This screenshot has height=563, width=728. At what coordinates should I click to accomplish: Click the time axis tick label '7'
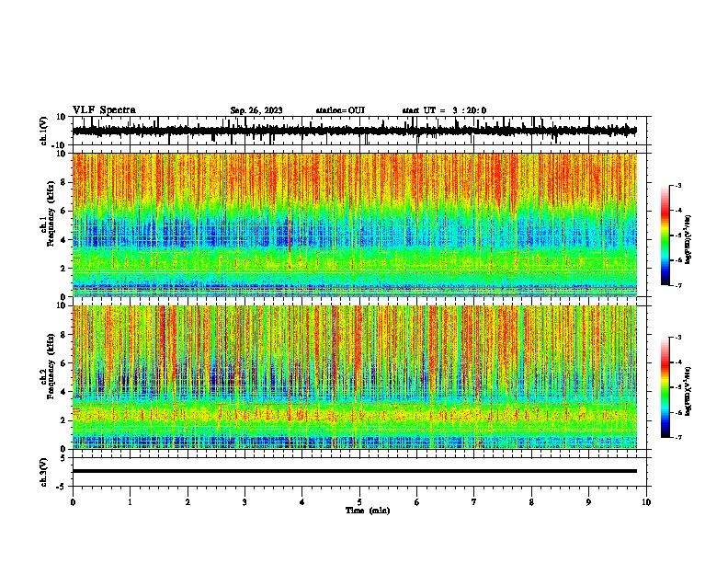click(x=474, y=502)
